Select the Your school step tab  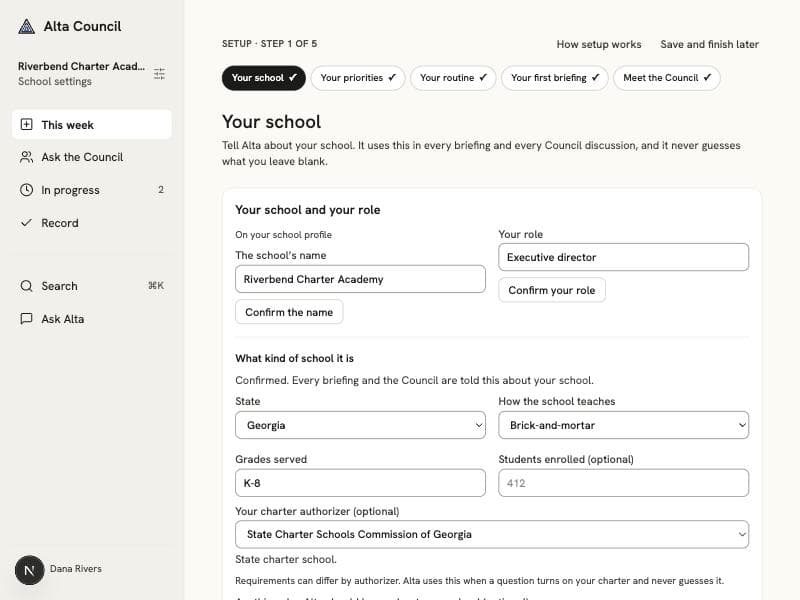tap(264, 78)
